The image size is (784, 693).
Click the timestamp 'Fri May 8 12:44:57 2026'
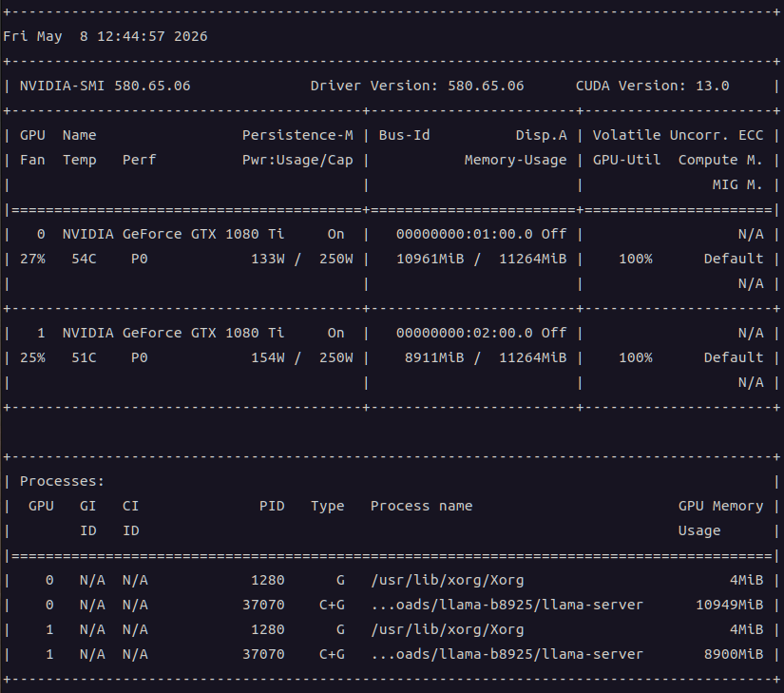(x=105, y=36)
